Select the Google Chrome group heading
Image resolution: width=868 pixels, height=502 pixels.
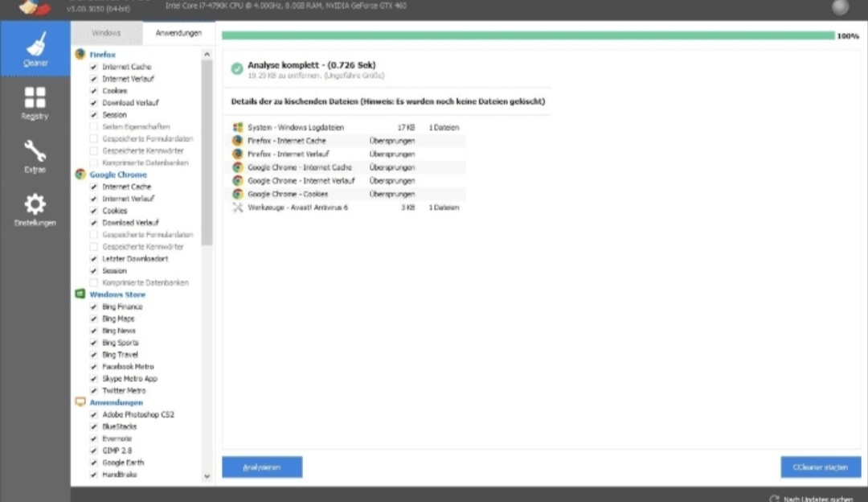[118, 175]
